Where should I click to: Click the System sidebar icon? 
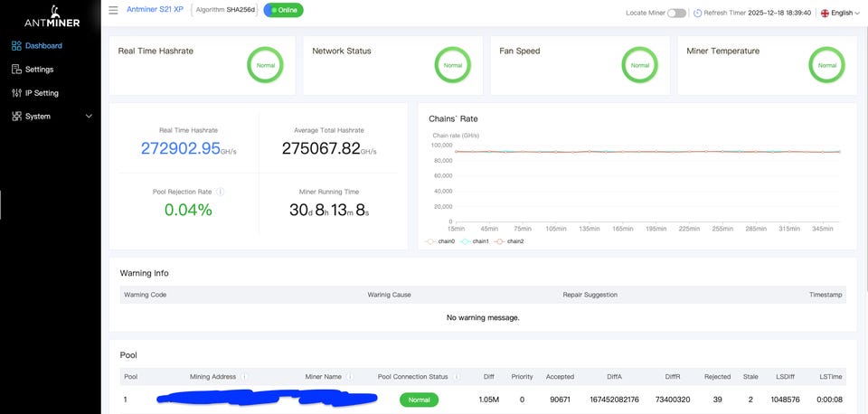[16, 117]
